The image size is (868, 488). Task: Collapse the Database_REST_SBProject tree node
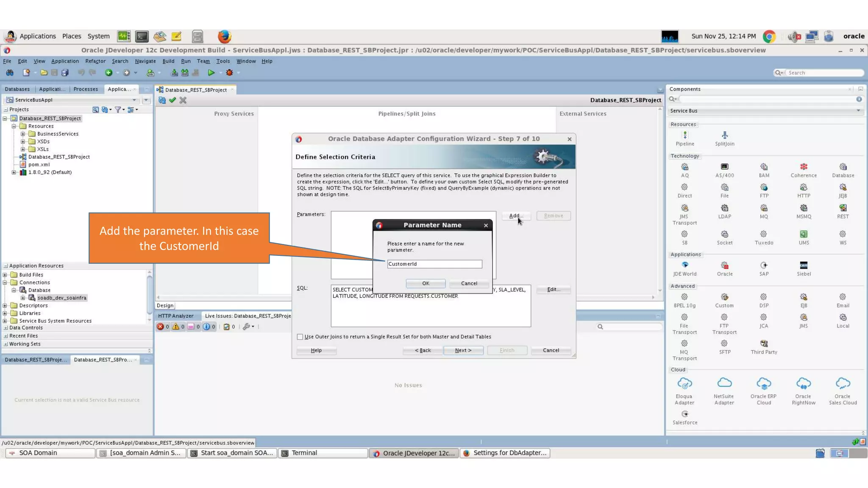pyautogui.click(x=5, y=119)
